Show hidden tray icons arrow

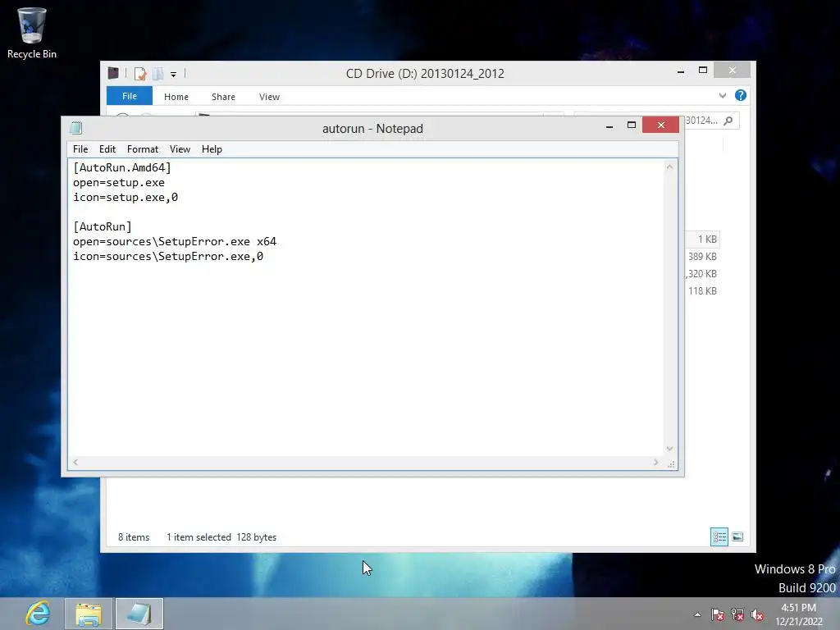pyautogui.click(x=697, y=614)
